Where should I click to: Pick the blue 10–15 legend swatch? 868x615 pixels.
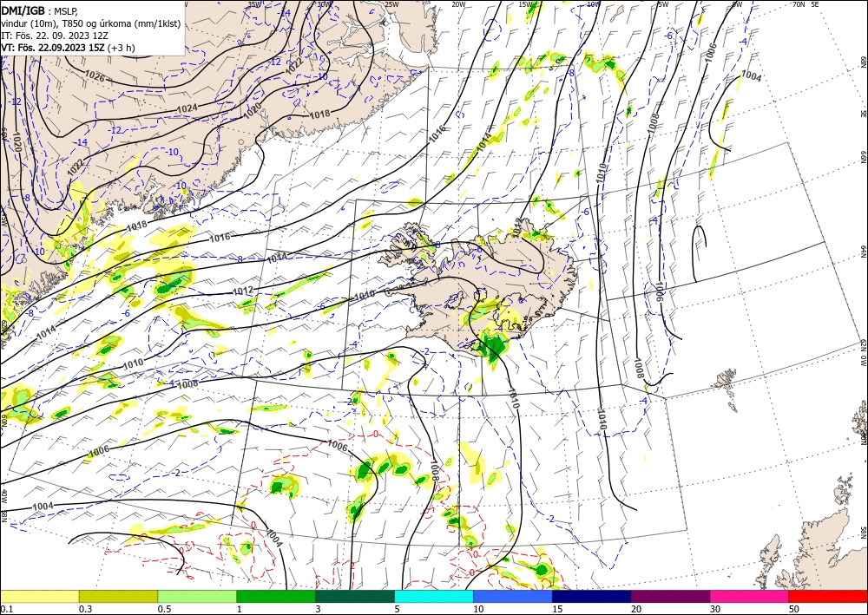pyautogui.click(x=513, y=596)
